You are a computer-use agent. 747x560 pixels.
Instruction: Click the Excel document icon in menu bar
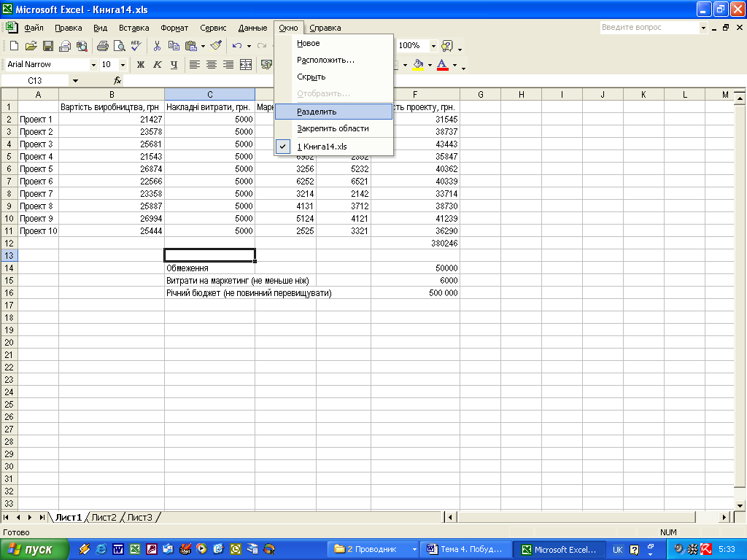click(12, 27)
